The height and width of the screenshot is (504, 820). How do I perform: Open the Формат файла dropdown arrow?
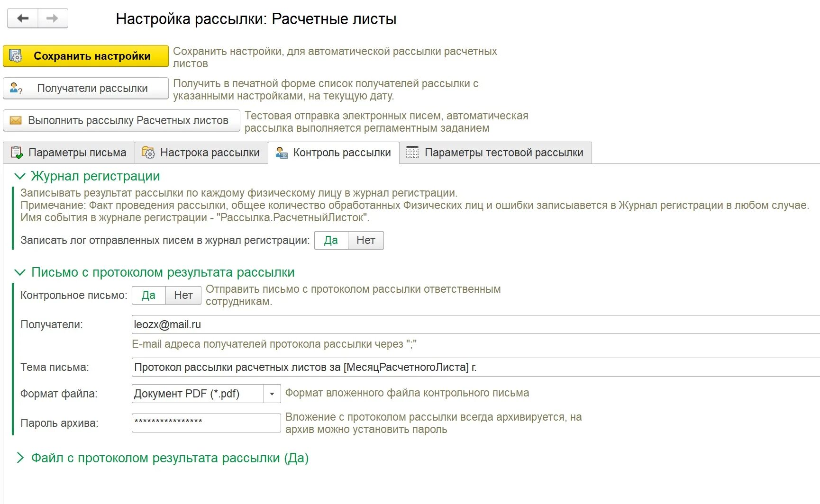tap(272, 394)
